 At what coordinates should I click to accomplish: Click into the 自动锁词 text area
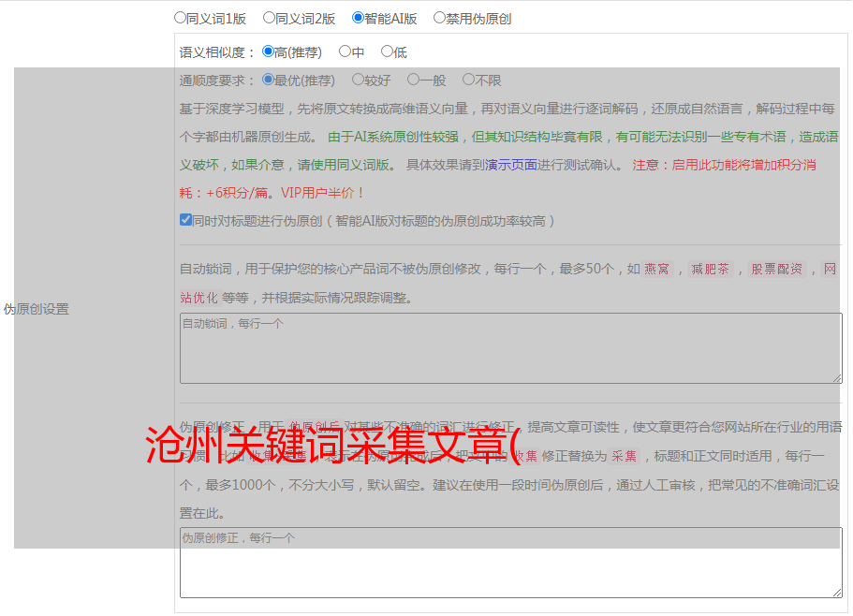coord(510,348)
